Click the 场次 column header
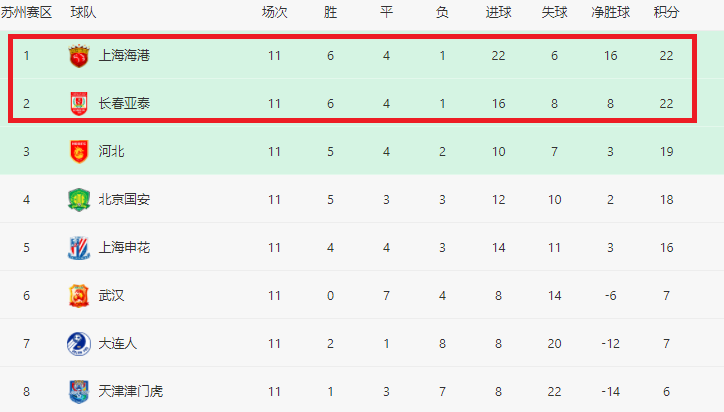 pyautogui.click(x=274, y=12)
